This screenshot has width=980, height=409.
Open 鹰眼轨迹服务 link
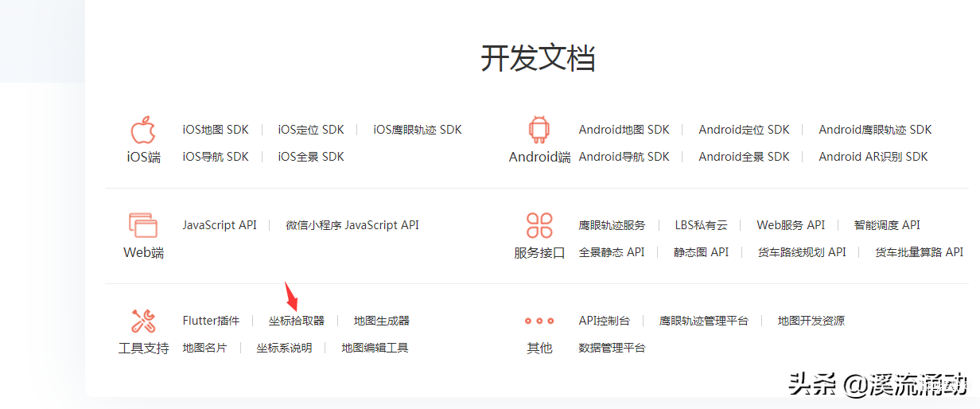click(612, 225)
